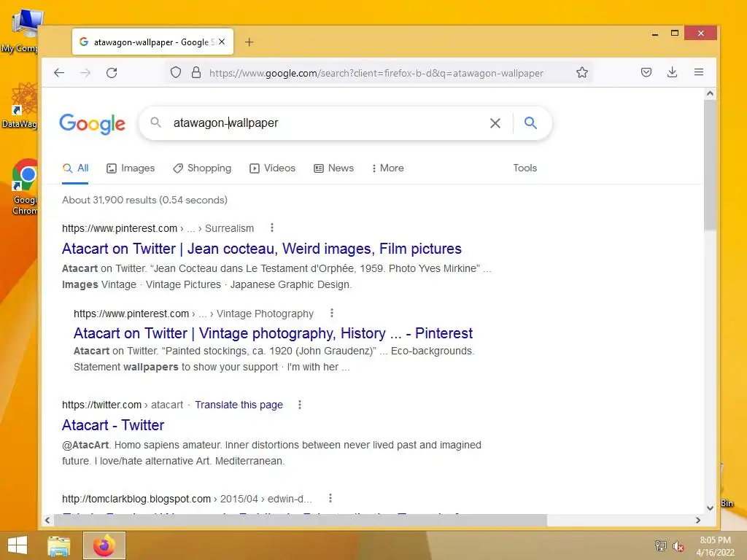This screenshot has width=747, height=560.
Task: Minimize the Firefox window
Action: pos(655,34)
